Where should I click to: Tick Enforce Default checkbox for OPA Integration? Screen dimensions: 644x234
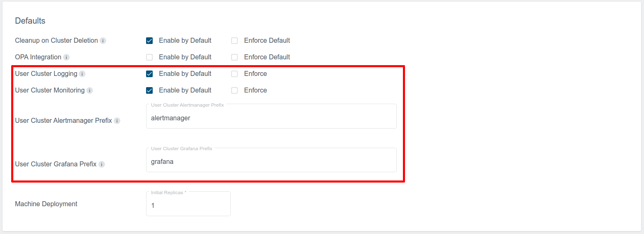[234, 57]
